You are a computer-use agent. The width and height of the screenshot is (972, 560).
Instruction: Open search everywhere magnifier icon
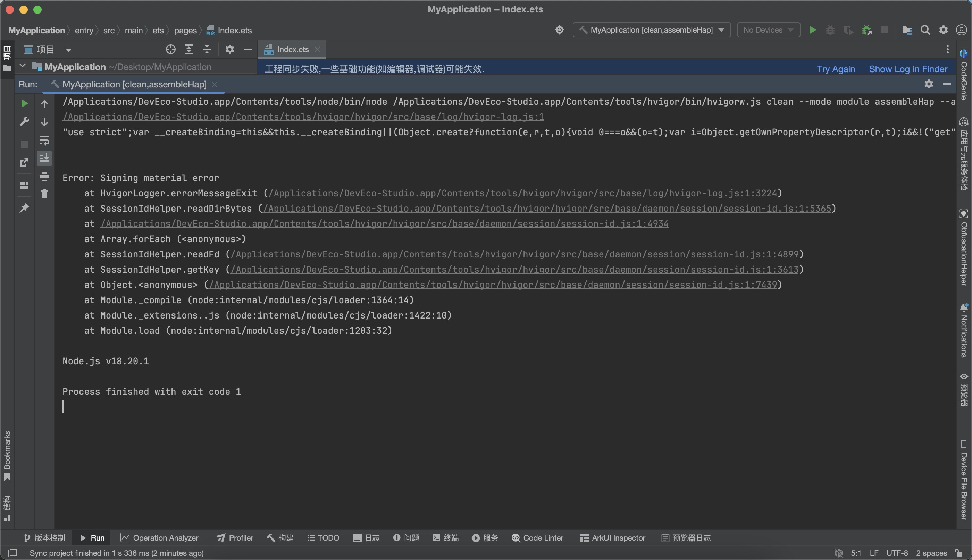click(x=925, y=30)
